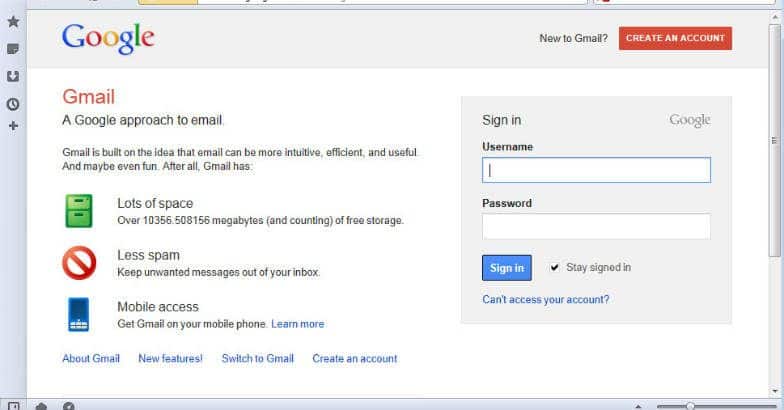
Task: Click the A Google approach to email text
Action: [x=143, y=120]
